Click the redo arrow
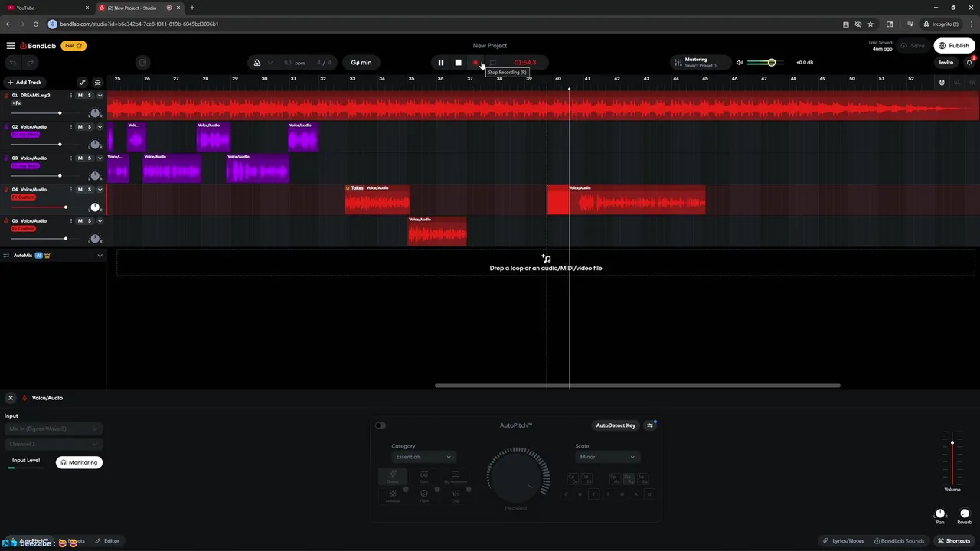980x551 pixels. click(31, 63)
